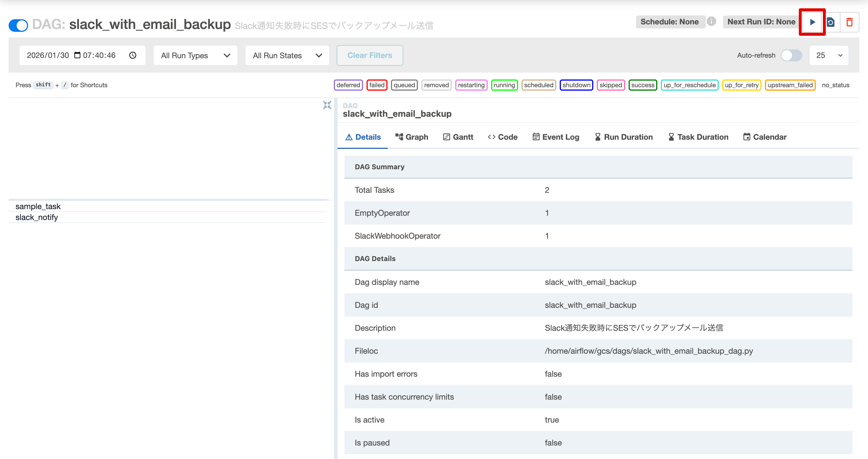Select the sample_task row in the grid
Viewport: 868px width, 459px height.
click(38, 206)
